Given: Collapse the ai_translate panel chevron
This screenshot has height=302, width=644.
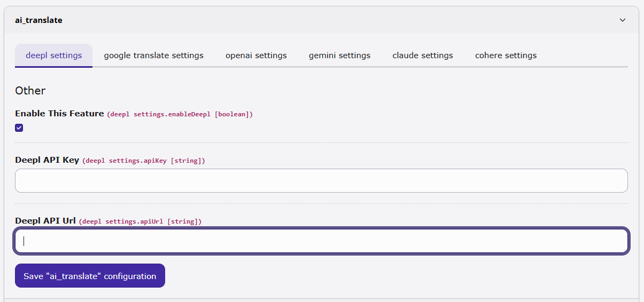Looking at the screenshot, I should (622, 20).
